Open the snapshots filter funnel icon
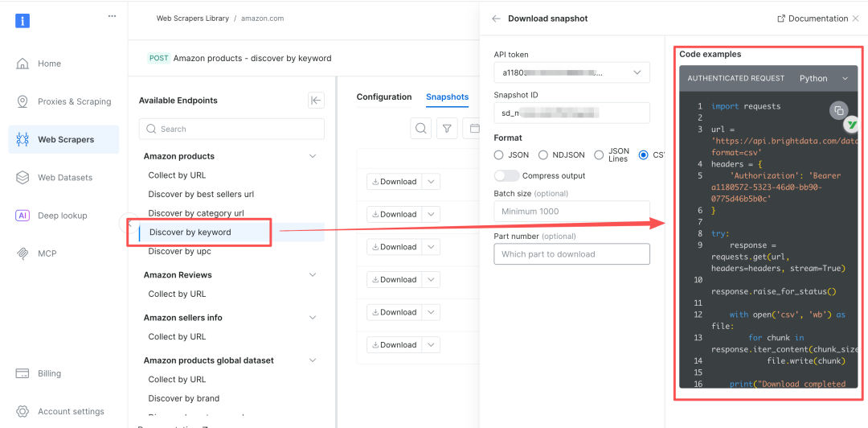868x428 pixels. [x=448, y=129]
